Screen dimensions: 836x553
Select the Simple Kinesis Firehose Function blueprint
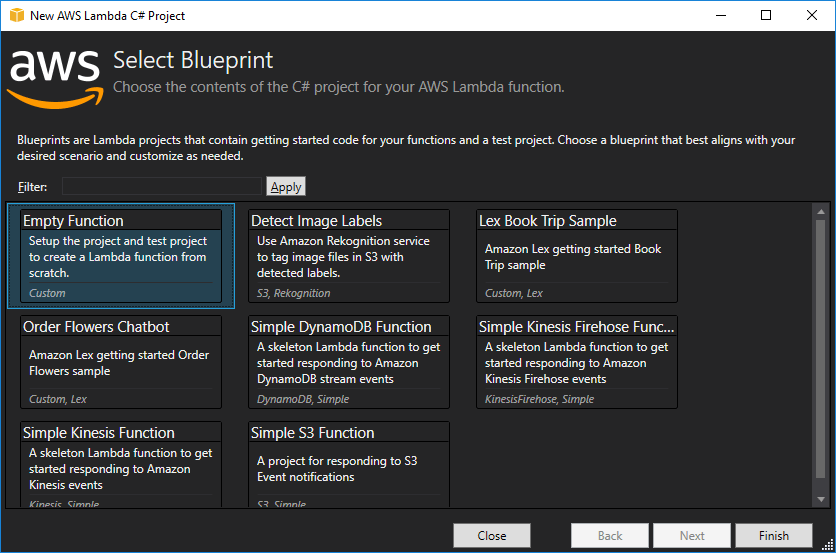click(x=577, y=362)
